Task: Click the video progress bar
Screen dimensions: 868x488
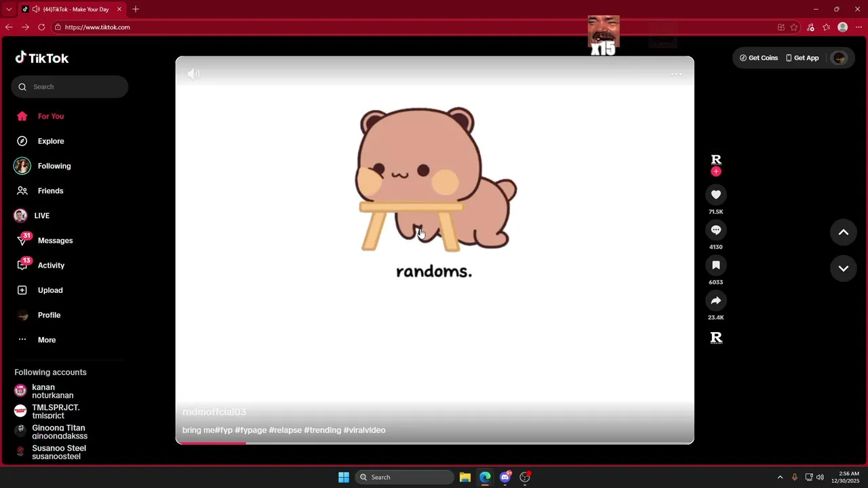Action: 435,443
